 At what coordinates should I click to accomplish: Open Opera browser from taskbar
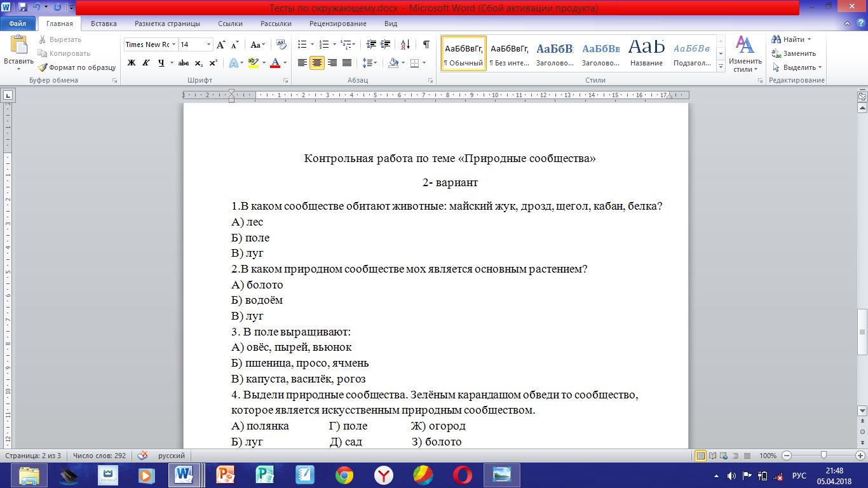pyautogui.click(x=462, y=475)
